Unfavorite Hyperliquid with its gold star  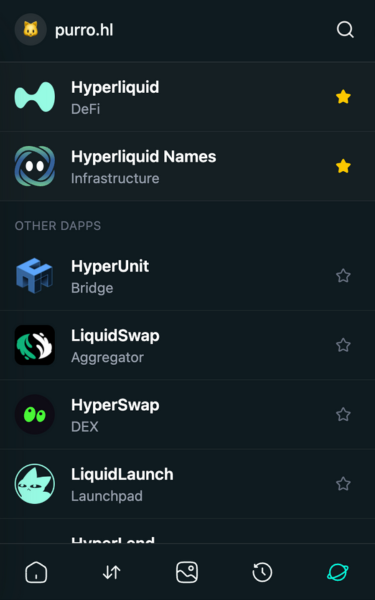(x=343, y=97)
